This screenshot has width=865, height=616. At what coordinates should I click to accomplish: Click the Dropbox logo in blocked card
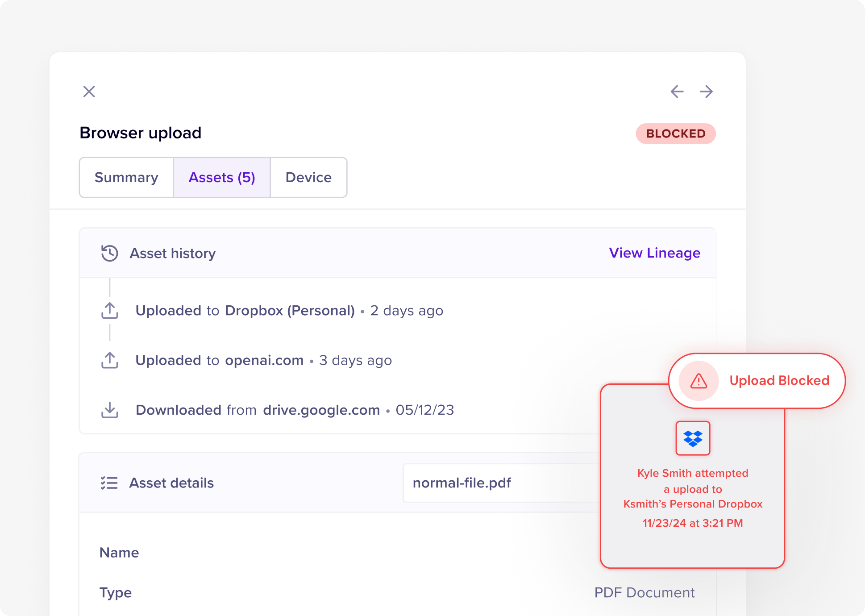tap(693, 438)
